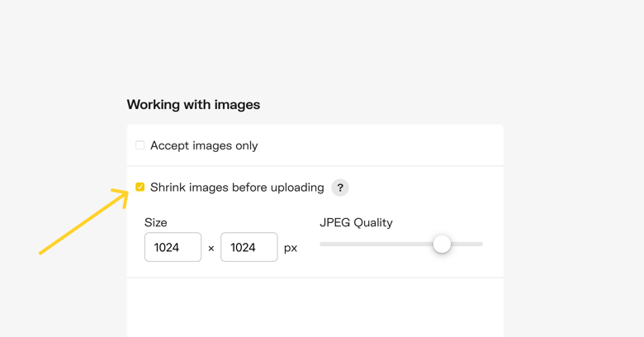The image size is (644, 337).
Task: Click the empty white panel below the size settings
Action: point(315,307)
